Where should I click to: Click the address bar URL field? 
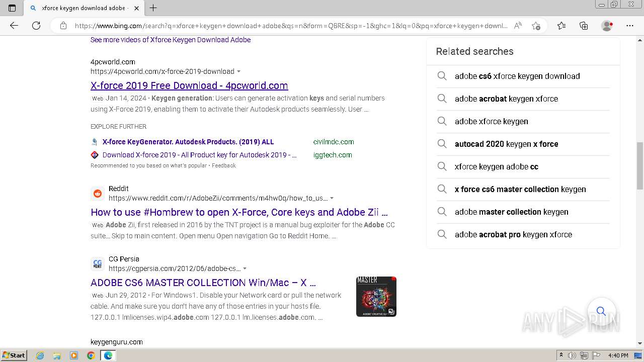pos(291,26)
